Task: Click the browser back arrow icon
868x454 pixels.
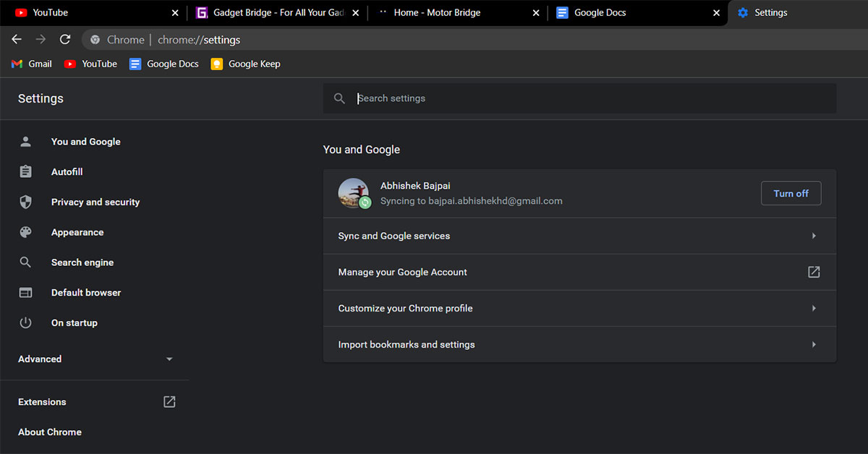Action: click(x=17, y=40)
